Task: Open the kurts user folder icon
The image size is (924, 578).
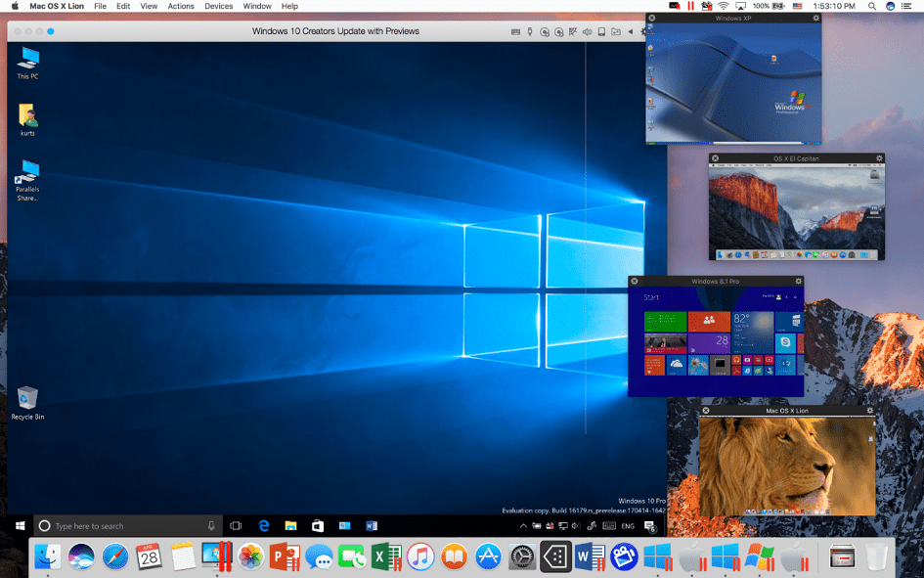Action: [27, 119]
